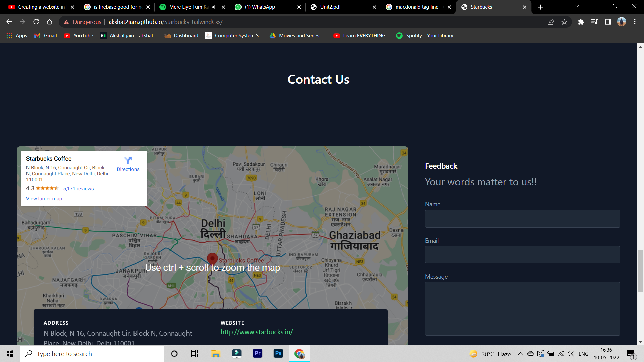Open the 5,171 reviews link
This screenshot has width=644, height=362.
click(79, 188)
